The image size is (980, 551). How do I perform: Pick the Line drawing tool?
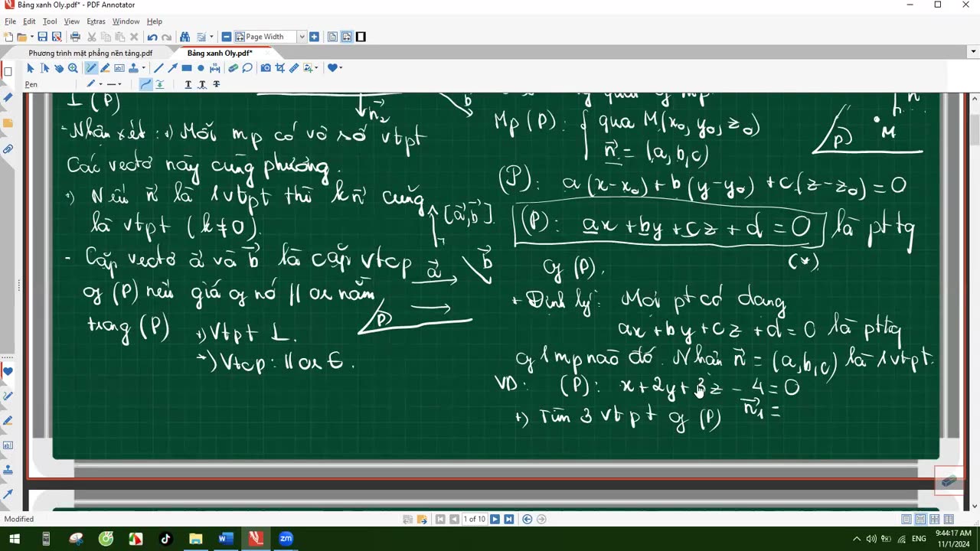tap(158, 68)
